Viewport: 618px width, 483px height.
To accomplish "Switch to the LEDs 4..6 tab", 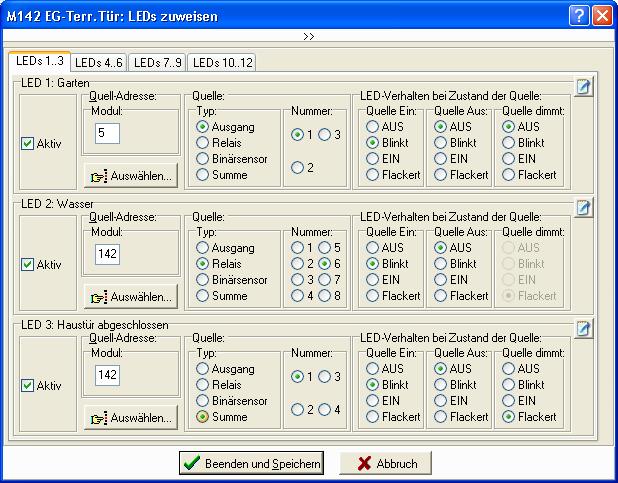I will 99,63.
